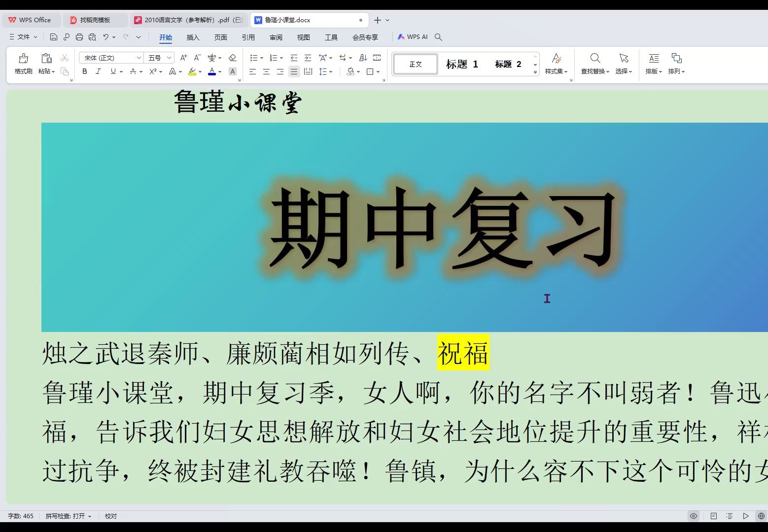
Task: Click the Print icon in quick access
Action: pyautogui.click(x=79, y=37)
